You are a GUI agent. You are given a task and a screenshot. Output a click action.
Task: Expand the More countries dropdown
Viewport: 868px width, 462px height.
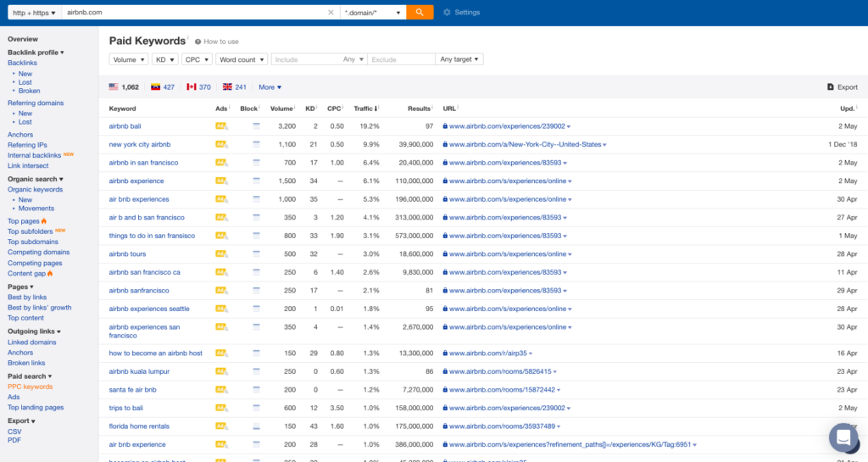click(270, 86)
